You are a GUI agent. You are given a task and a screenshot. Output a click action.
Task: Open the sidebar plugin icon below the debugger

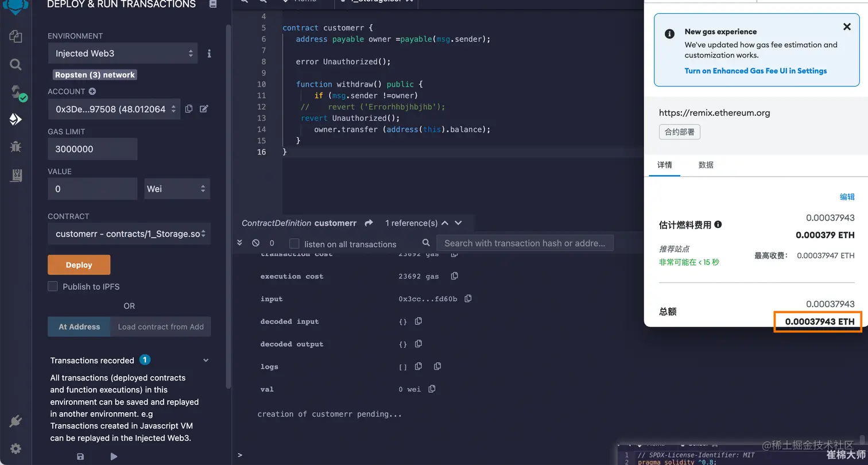click(x=15, y=175)
